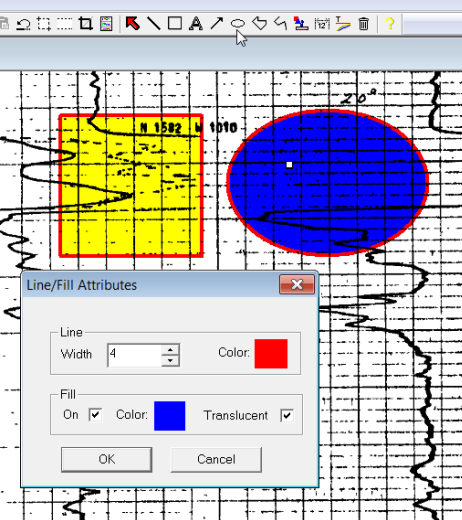462x520 pixels.
Task: Confirm with the OK button
Action: tap(107, 459)
